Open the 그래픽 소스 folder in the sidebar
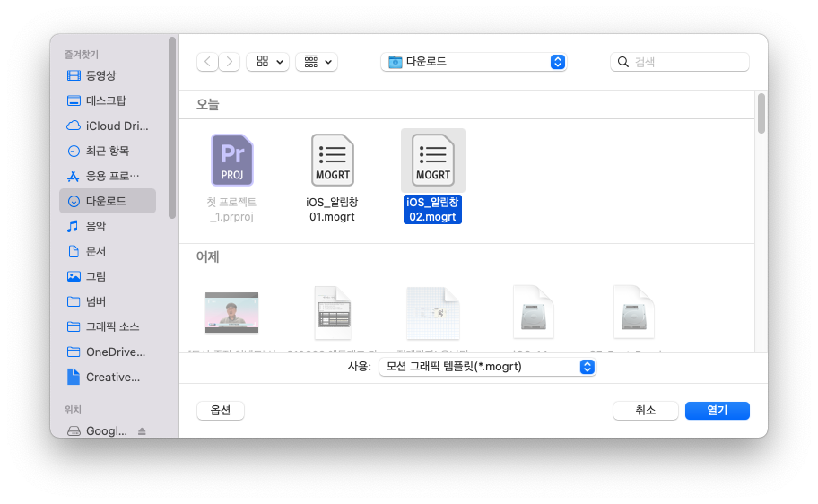Image resolution: width=818 pixels, height=504 pixels. click(x=108, y=326)
